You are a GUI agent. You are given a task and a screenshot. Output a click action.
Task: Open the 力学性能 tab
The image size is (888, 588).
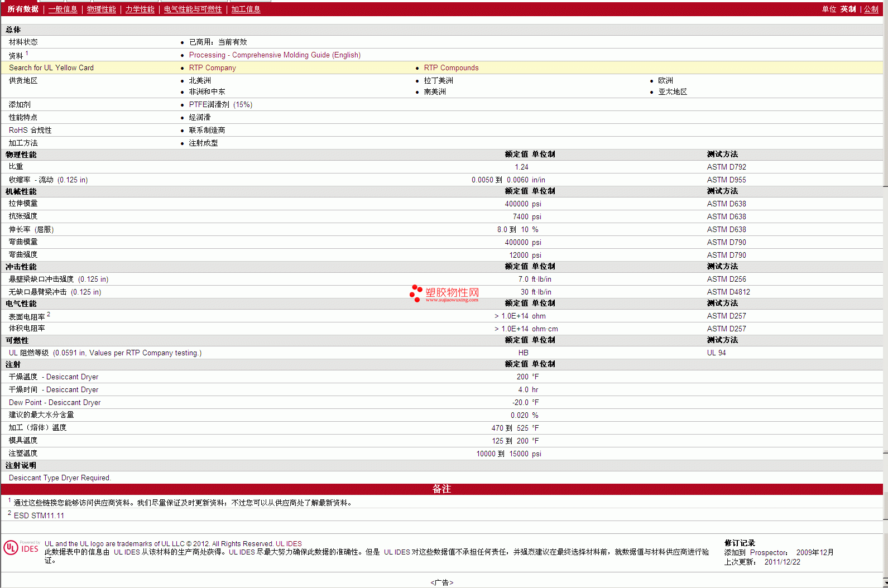tap(140, 9)
